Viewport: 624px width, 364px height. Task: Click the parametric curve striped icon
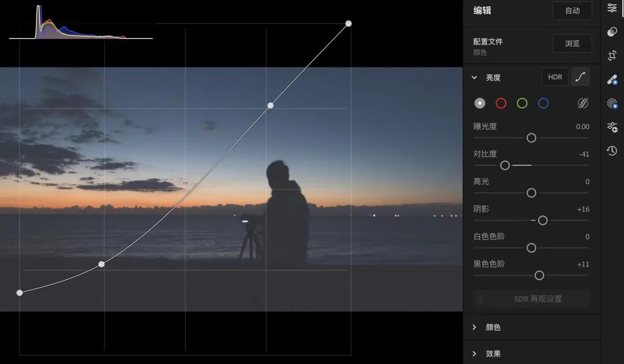pos(582,103)
